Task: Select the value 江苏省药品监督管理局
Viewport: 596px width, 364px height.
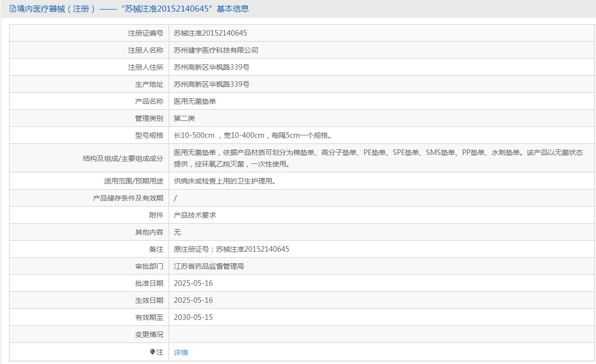Action: pyautogui.click(x=209, y=266)
